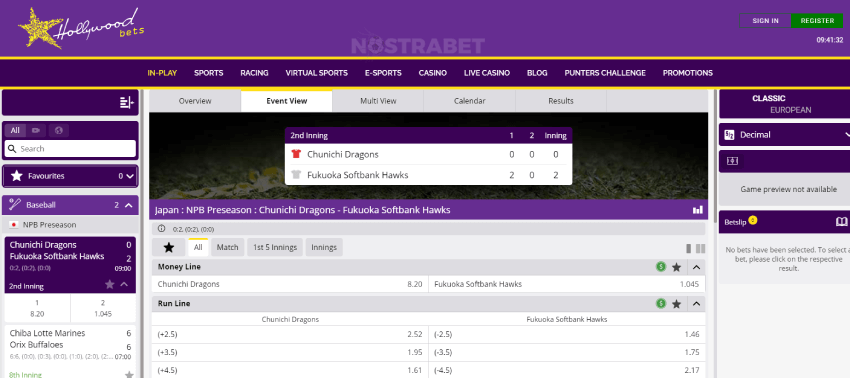This screenshot has width=850, height=378.
Task: Click the Baseball bat sport icon
Action: (15, 205)
